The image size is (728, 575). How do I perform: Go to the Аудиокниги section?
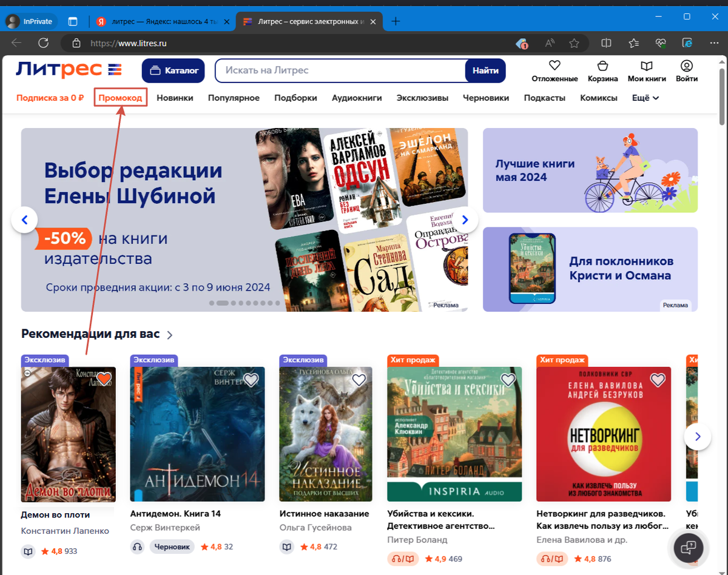coord(357,98)
